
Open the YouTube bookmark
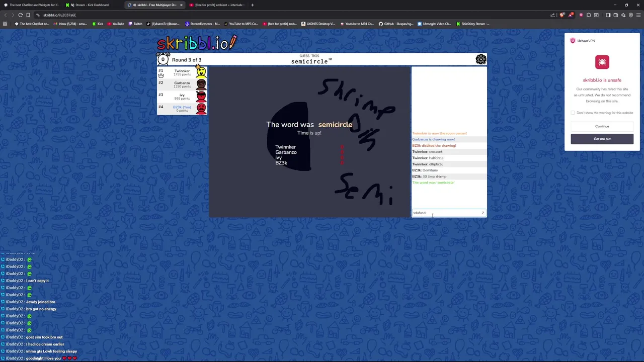116,24
